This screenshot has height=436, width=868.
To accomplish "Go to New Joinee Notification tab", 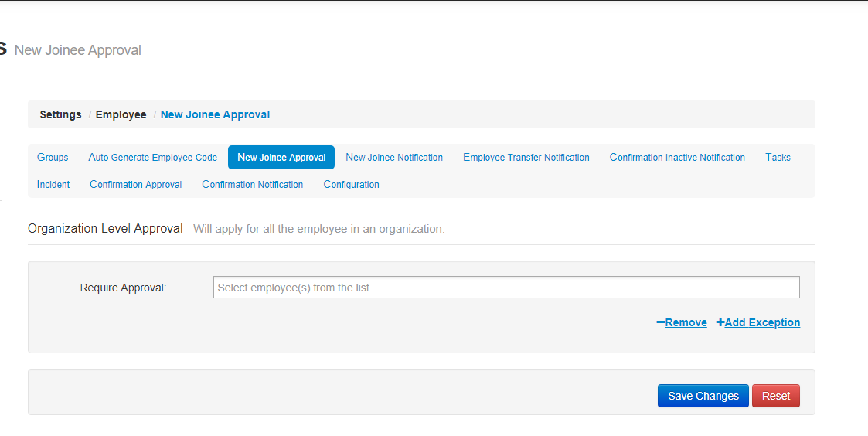I will 394,158.
